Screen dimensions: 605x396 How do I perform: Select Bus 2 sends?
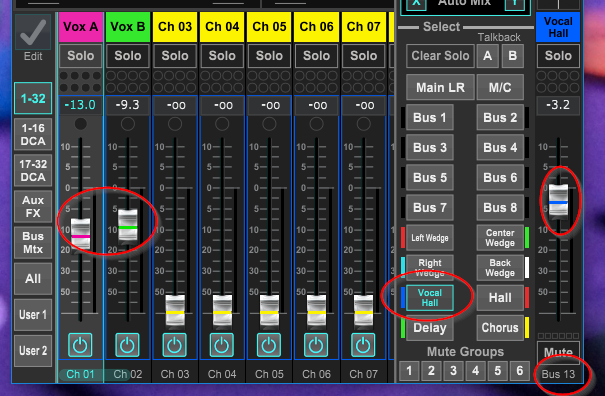500,117
